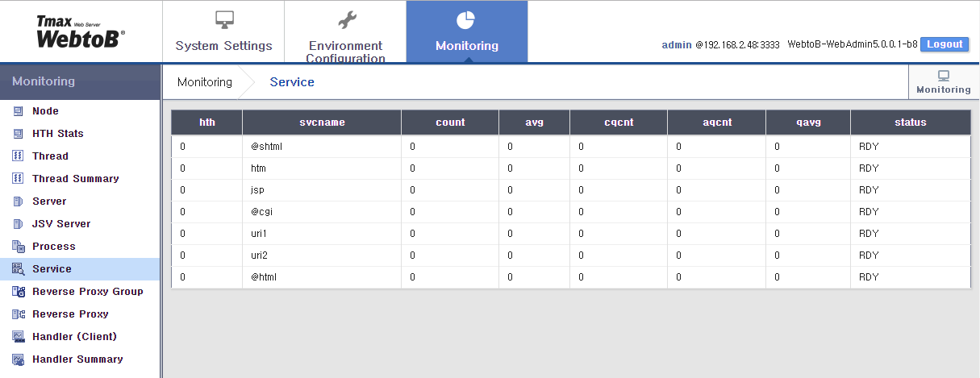The width and height of the screenshot is (980, 378).
Task: Click the svcname column header
Action: [322, 123]
